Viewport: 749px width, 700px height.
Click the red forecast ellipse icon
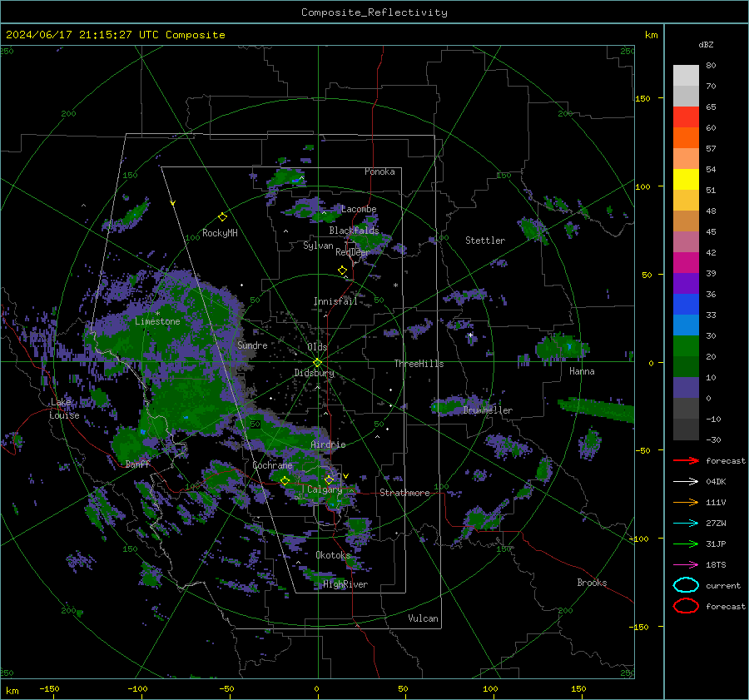[x=686, y=606]
